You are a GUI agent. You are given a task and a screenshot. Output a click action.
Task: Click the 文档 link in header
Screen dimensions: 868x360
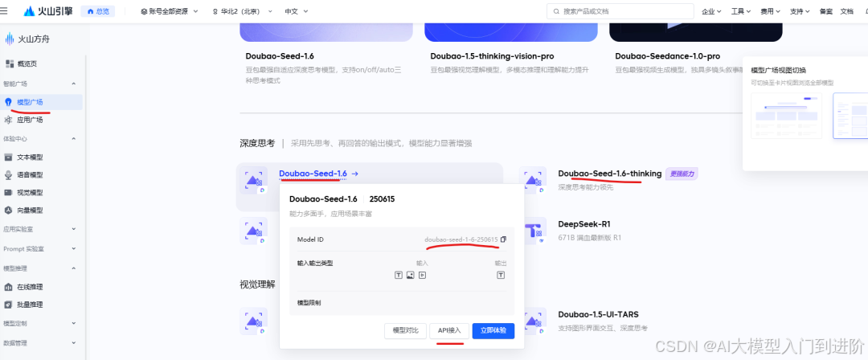847,11
